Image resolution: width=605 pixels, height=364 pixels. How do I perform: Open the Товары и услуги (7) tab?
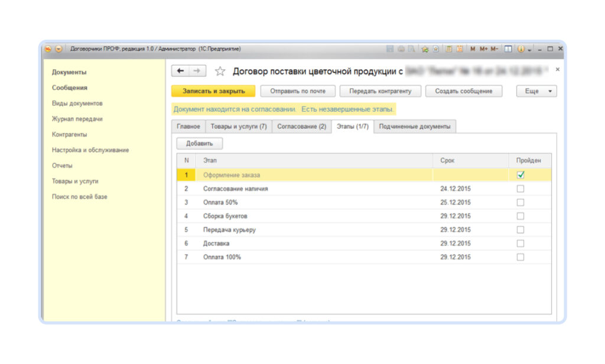[239, 126]
